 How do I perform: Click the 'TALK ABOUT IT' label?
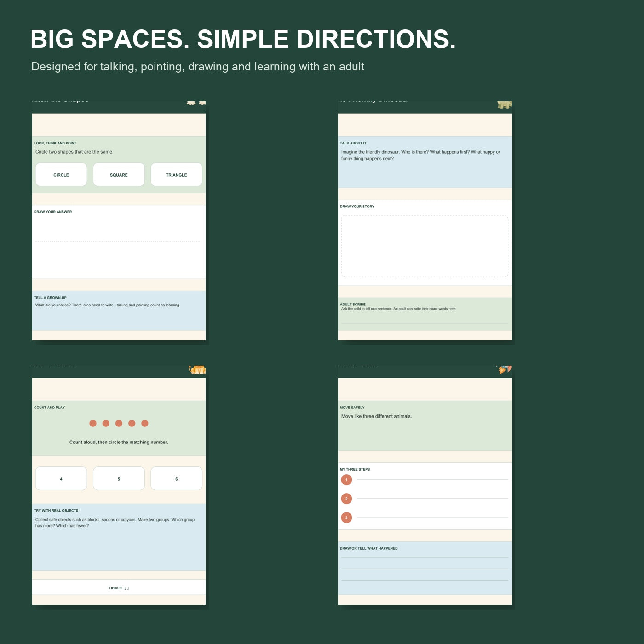click(x=353, y=143)
